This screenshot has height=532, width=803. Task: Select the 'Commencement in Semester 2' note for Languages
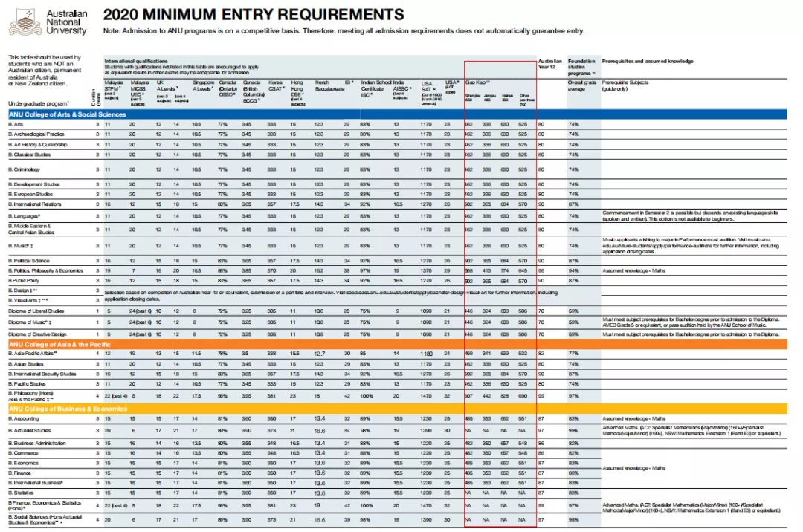click(x=690, y=216)
